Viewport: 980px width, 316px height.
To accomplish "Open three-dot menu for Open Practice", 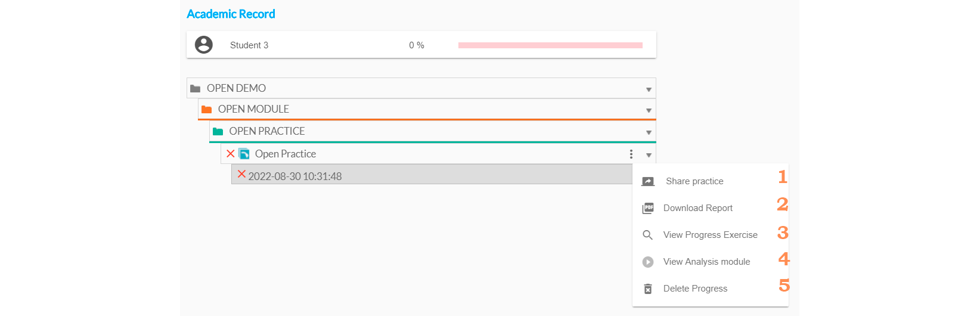I will 631,154.
